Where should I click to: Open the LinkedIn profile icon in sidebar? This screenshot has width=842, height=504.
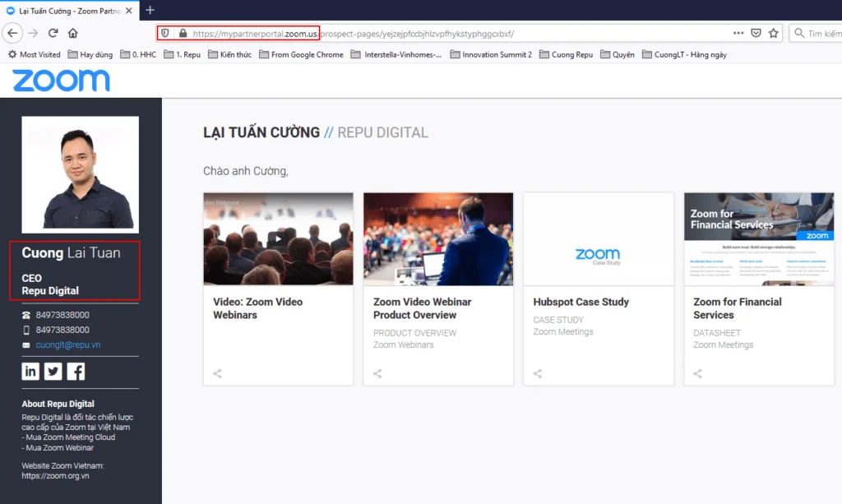point(30,371)
